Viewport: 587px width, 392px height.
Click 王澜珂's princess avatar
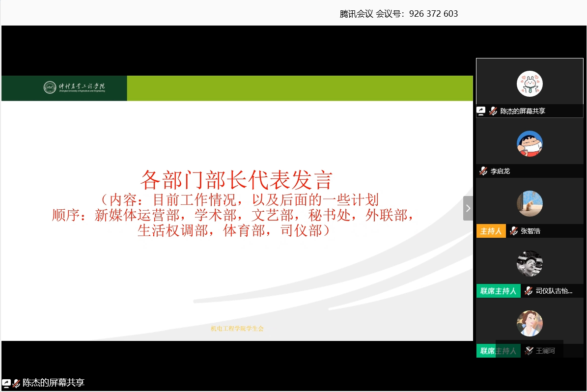tap(530, 323)
